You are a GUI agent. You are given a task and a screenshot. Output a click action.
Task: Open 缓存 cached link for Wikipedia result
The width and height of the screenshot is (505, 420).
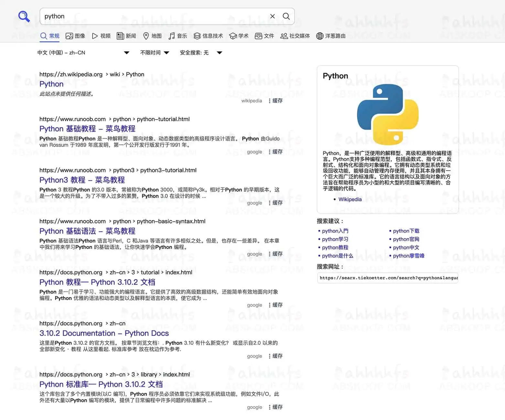[x=277, y=101]
